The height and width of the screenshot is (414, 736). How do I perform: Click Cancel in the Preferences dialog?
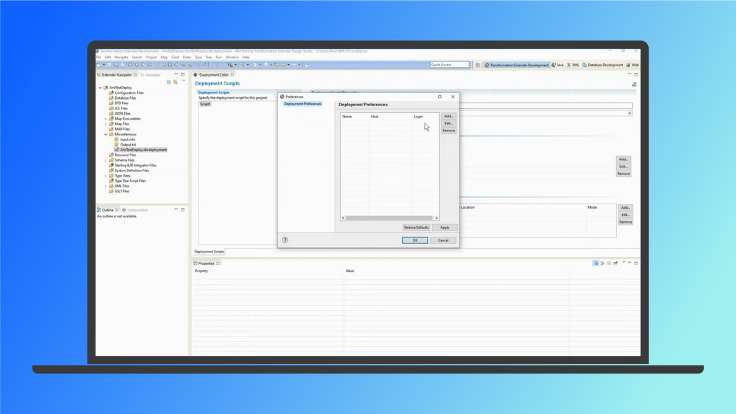tap(443, 240)
